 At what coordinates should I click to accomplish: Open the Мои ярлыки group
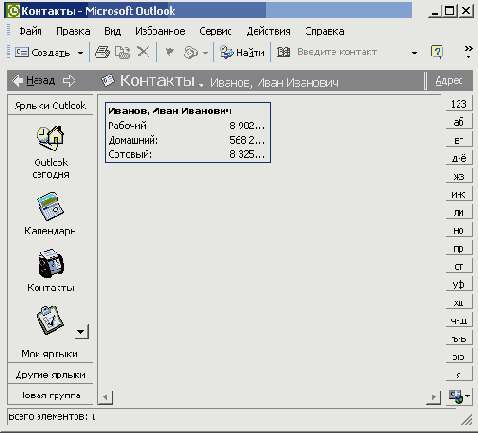coord(50,354)
